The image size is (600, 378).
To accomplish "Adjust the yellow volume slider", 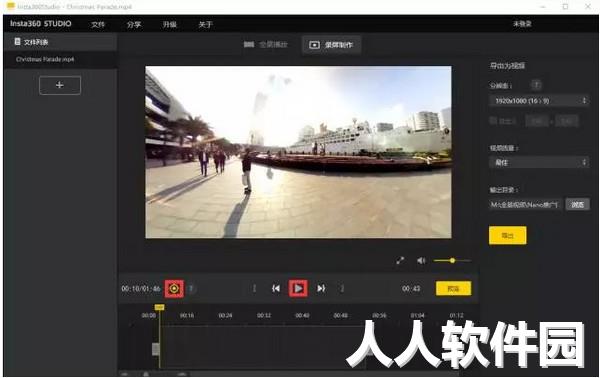I will point(452,261).
